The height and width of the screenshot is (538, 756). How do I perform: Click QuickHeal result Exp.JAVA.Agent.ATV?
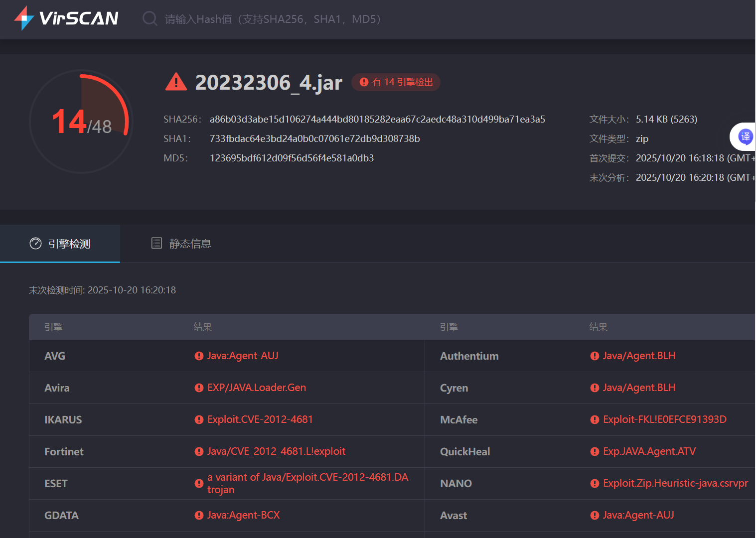(x=649, y=451)
